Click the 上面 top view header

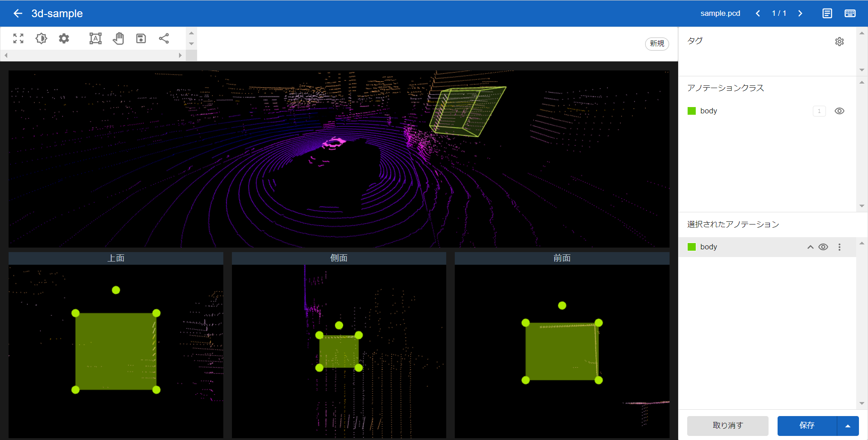point(116,258)
